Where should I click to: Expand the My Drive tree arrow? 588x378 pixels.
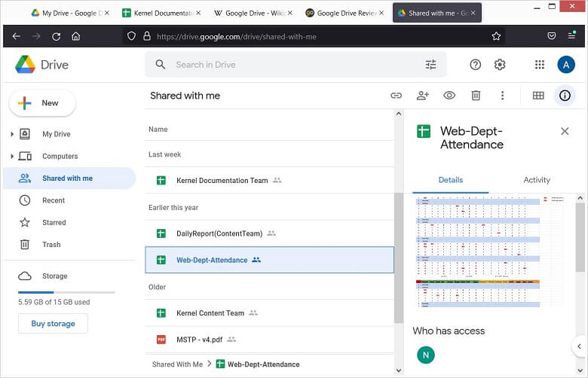click(x=12, y=135)
